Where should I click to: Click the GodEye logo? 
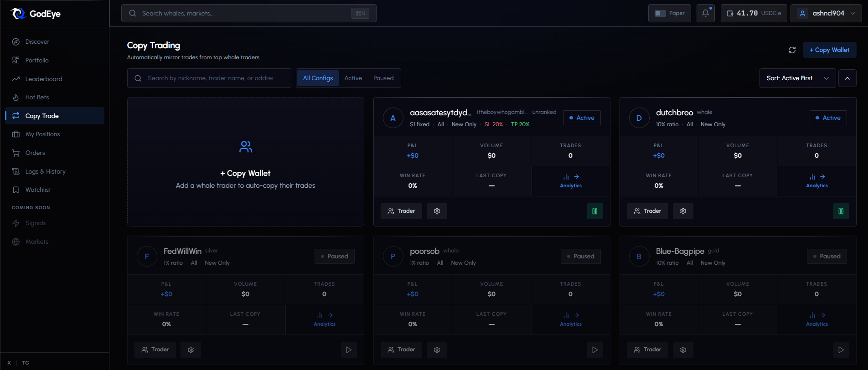(x=36, y=14)
